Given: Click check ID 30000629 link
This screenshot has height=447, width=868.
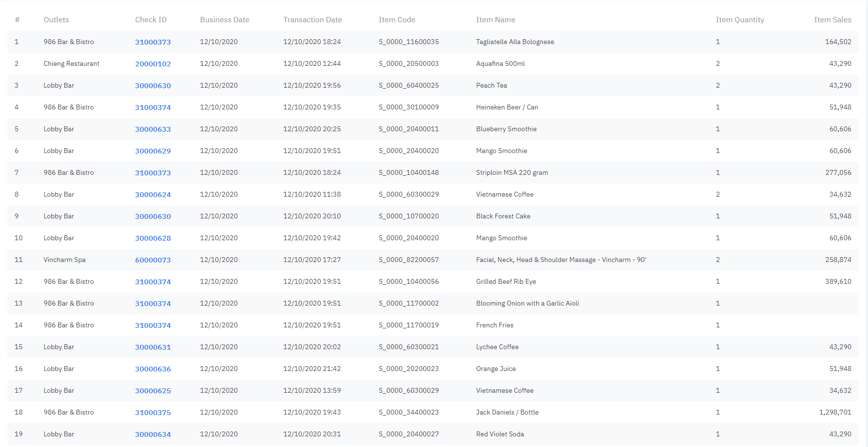Looking at the screenshot, I should pos(153,151).
